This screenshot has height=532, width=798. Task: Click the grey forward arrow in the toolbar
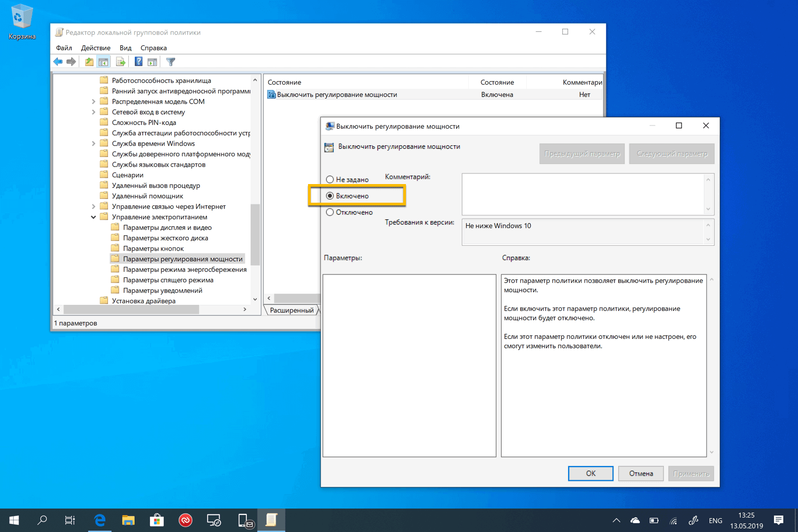click(x=71, y=62)
